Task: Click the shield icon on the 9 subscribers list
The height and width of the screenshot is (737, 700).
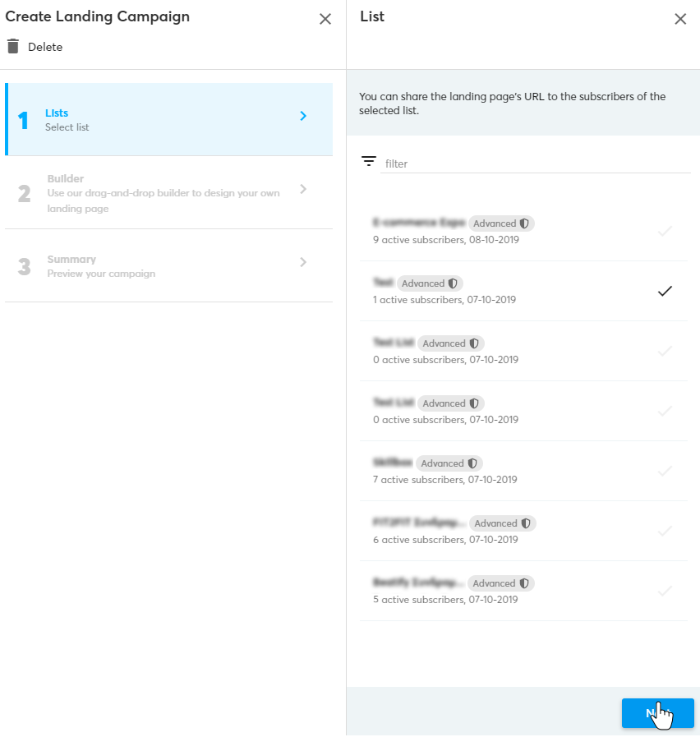Action: [x=524, y=223]
